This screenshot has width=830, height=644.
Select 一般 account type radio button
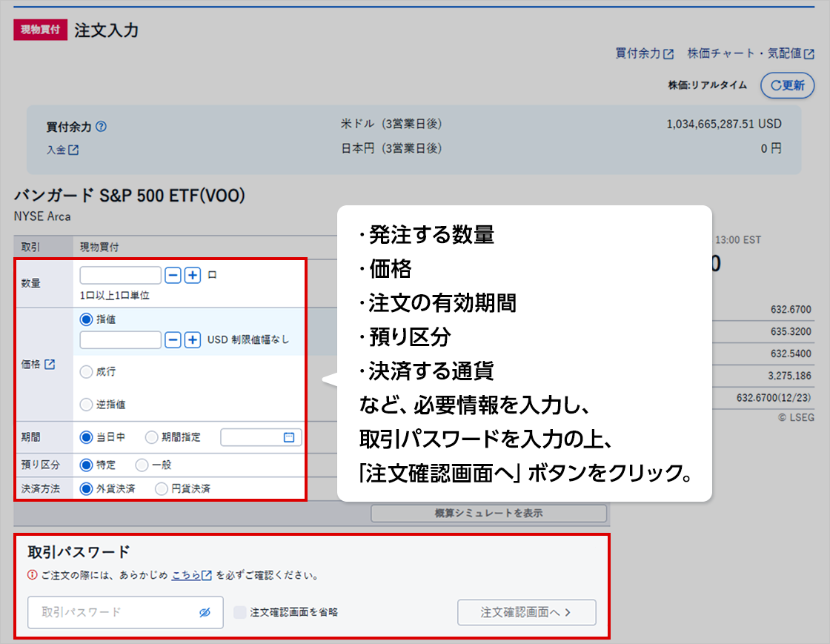(x=142, y=465)
